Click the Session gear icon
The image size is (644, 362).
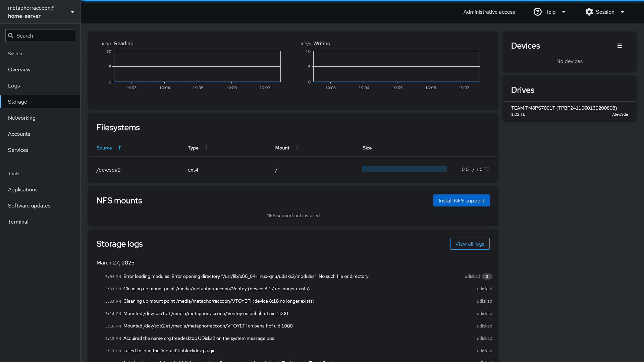[x=589, y=12]
